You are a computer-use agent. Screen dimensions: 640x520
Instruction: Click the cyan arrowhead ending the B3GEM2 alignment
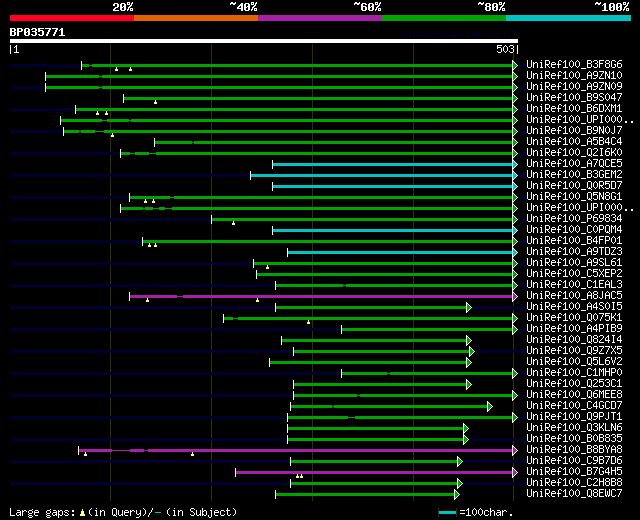tap(515, 175)
